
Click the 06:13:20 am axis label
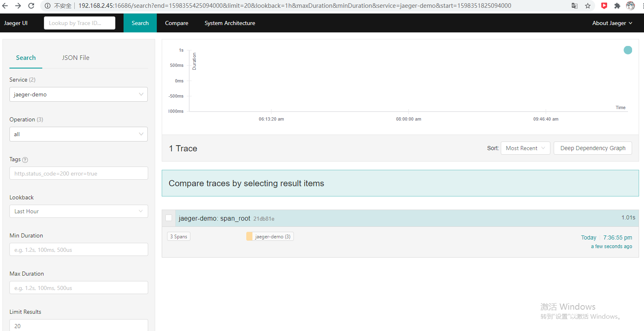point(271,119)
